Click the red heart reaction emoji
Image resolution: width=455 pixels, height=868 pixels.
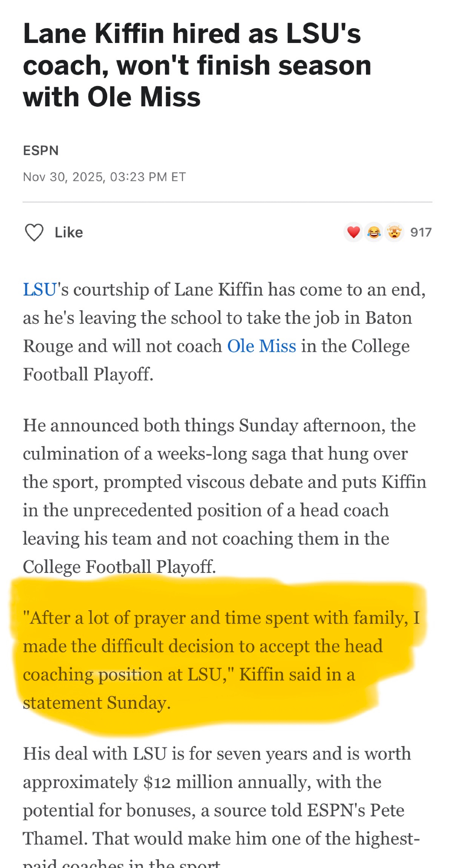click(353, 233)
